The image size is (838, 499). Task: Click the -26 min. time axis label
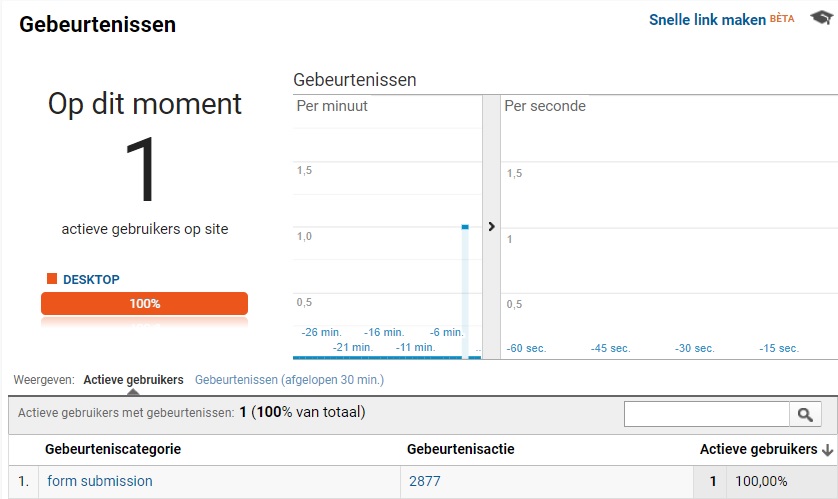[321, 332]
